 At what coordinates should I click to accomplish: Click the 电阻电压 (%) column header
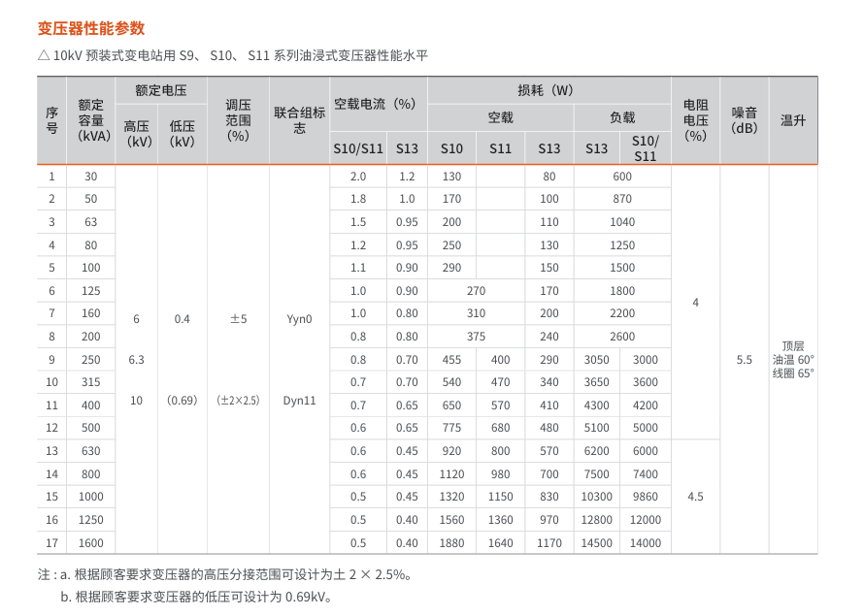pos(695,120)
